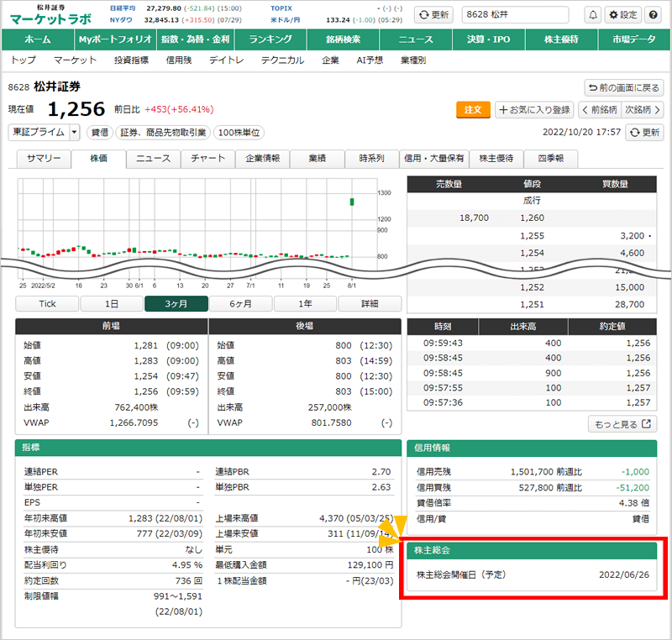Open ニュース in green navigation bar
The width and height of the screenshot is (672, 640).
(x=416, y=39)
